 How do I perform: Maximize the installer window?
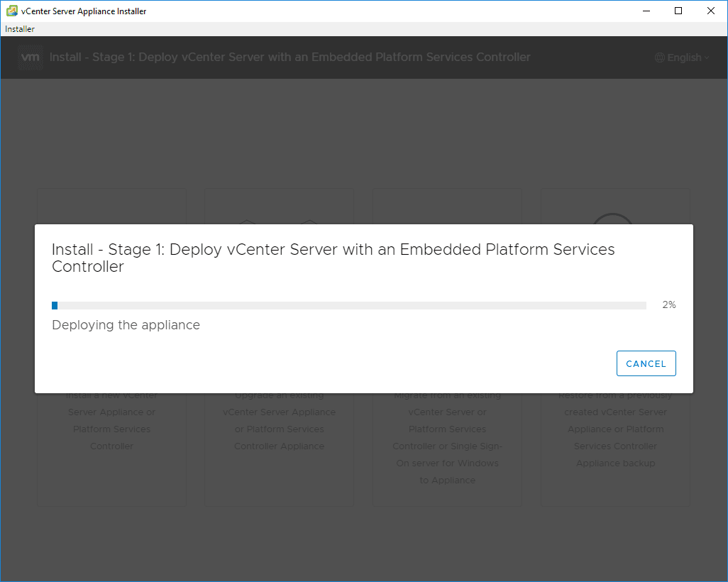click(x=678, y=11)
